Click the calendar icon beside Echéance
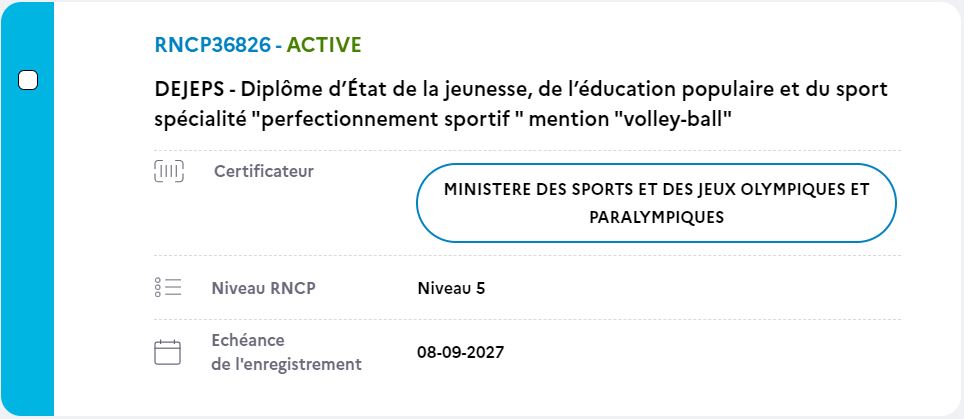 (x=167, y=353)
